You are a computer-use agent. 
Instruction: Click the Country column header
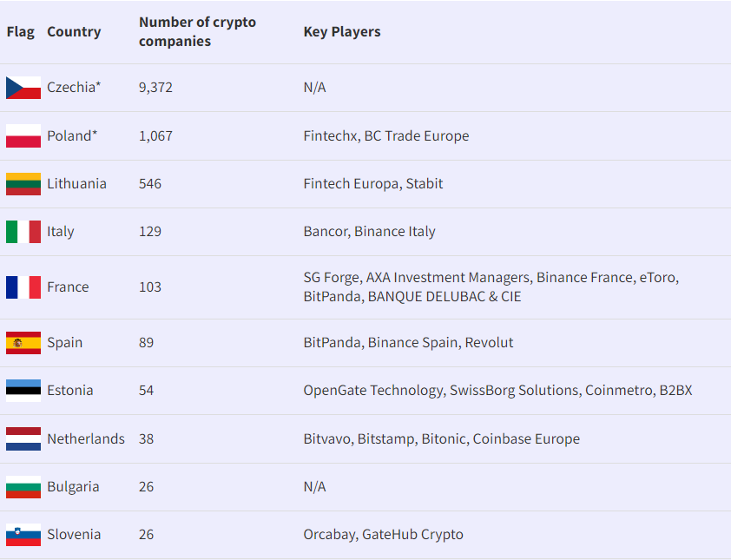point(74,32)
